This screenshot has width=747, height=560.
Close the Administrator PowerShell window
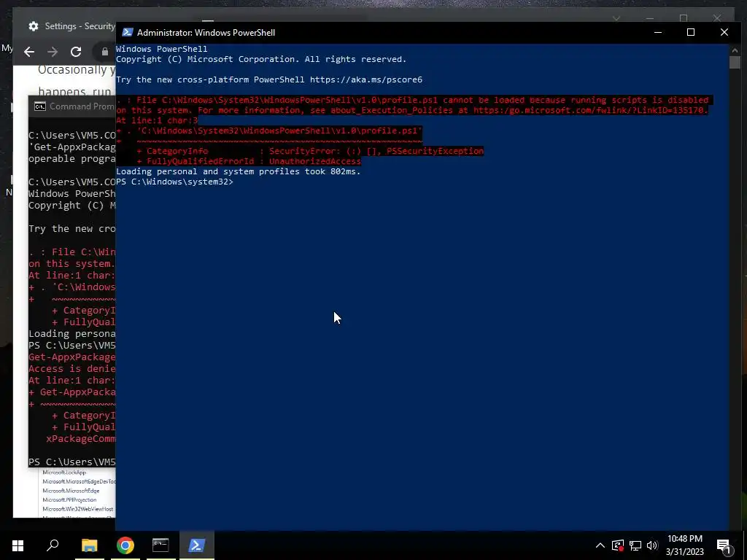point(724,32)
